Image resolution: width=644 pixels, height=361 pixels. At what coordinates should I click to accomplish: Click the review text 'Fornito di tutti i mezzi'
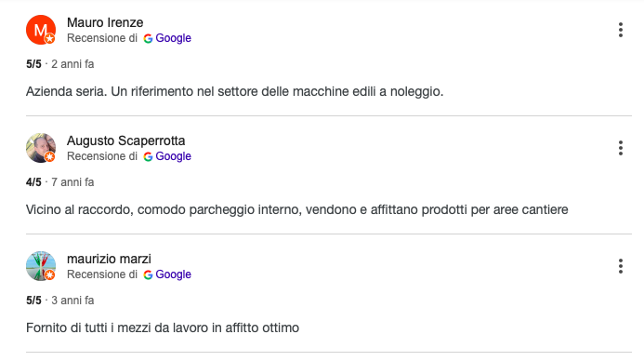(163, 328)
